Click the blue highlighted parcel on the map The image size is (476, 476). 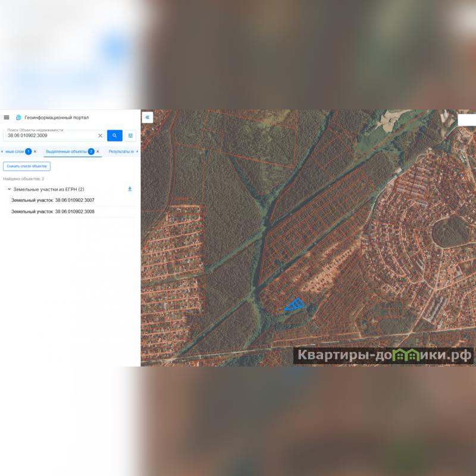296,306
